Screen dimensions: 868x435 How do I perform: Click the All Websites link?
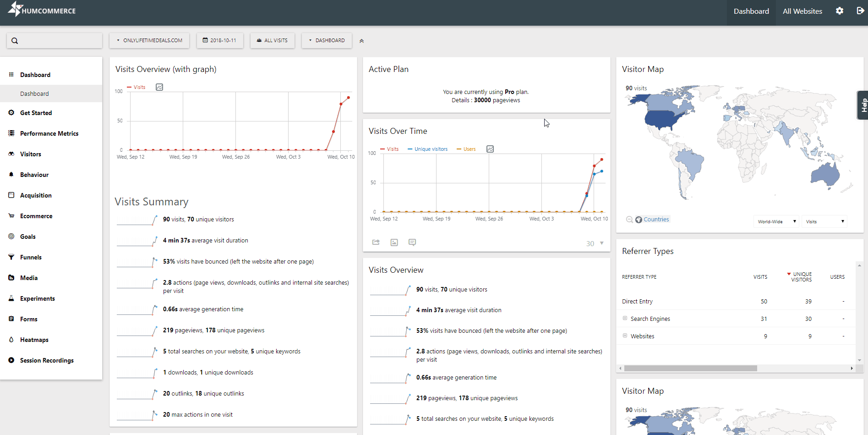pos(802,11)
